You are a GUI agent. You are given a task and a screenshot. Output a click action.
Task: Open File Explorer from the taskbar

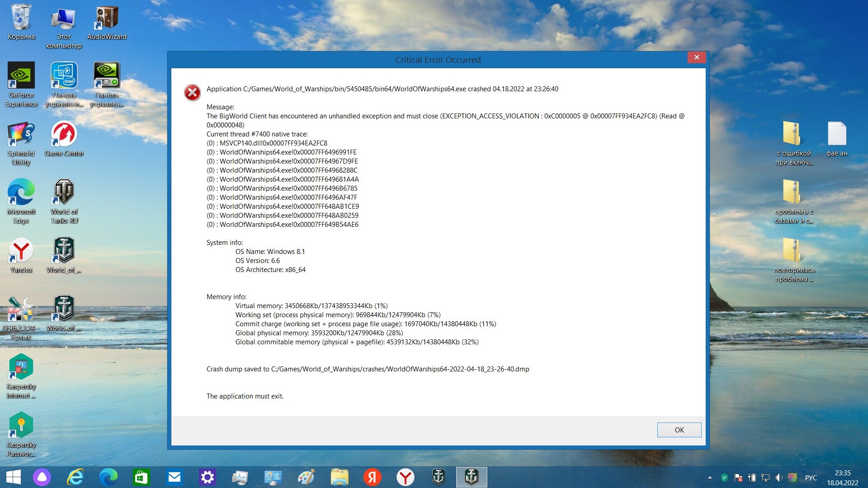(x=340, y=477)
